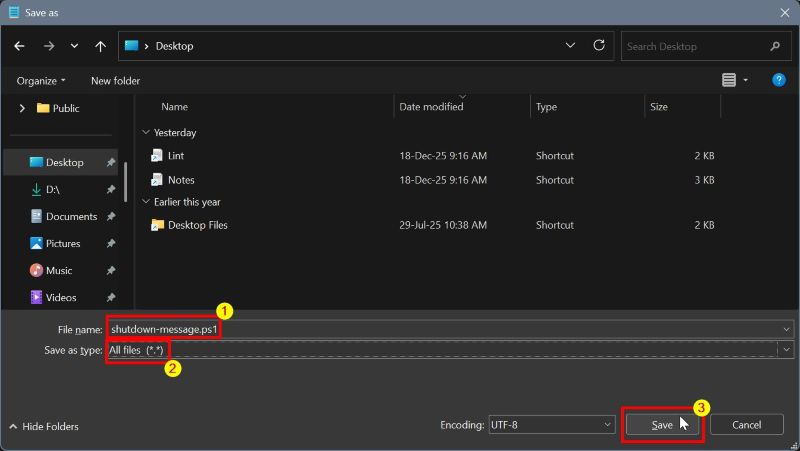
Task: Open the File name history dropdown arrow
Action: coord(786,330)
